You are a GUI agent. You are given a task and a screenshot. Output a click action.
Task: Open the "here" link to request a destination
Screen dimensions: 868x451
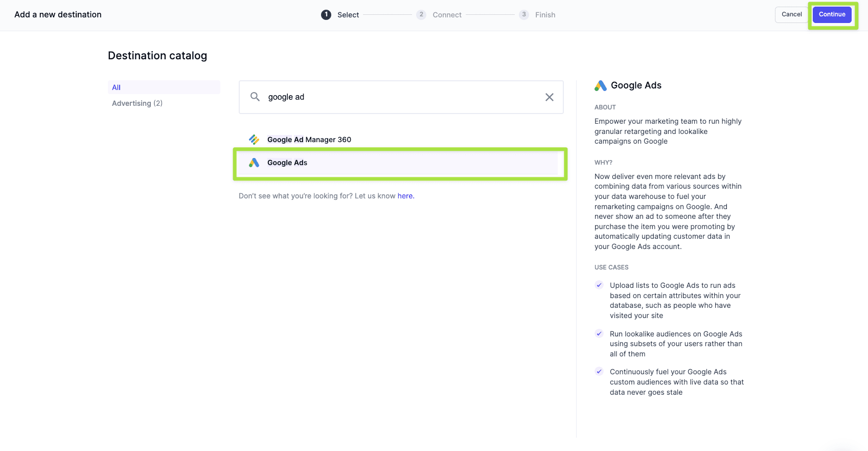tap(405, 196)
